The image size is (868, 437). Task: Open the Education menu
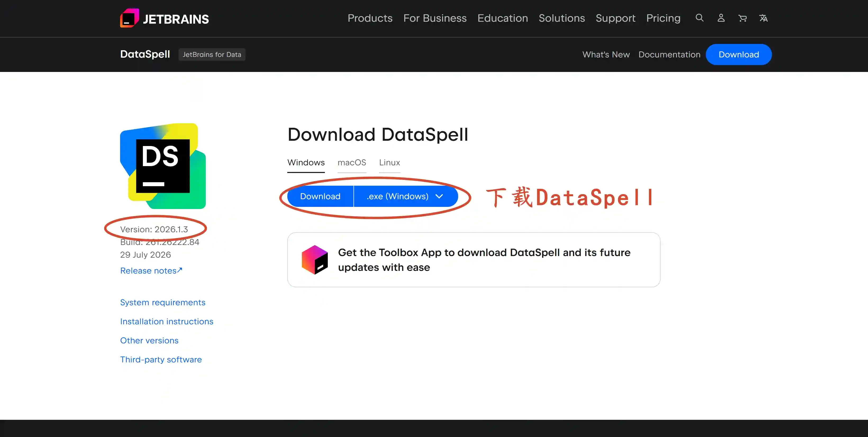click(x=502, y=18)
